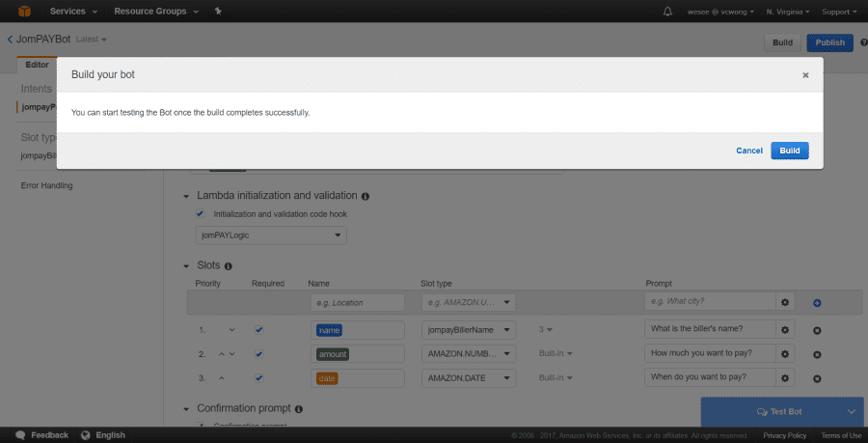Open the jomPAYLogic Lambda function dropdown

271,235
